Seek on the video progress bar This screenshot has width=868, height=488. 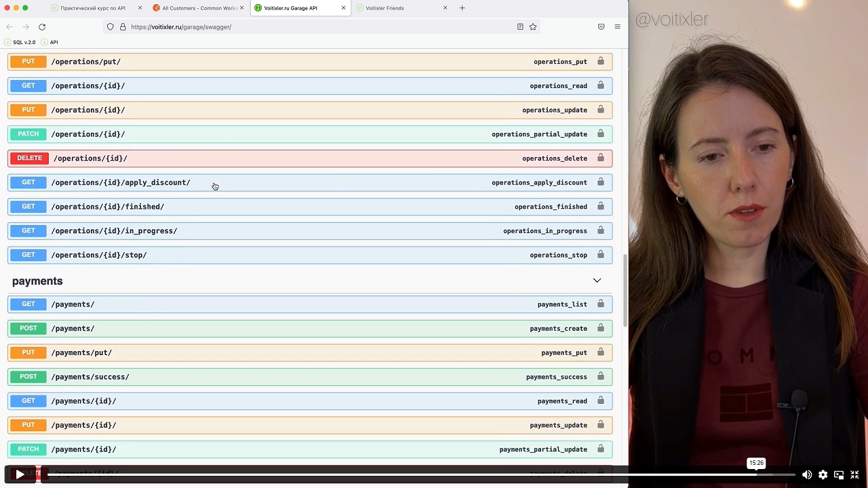point(407,474)
